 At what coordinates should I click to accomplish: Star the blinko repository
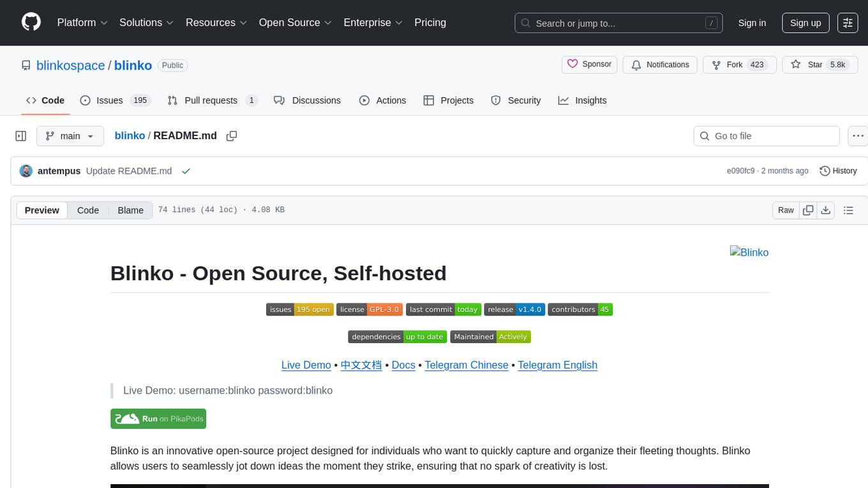pyautogui.click(x=819, y=65)
